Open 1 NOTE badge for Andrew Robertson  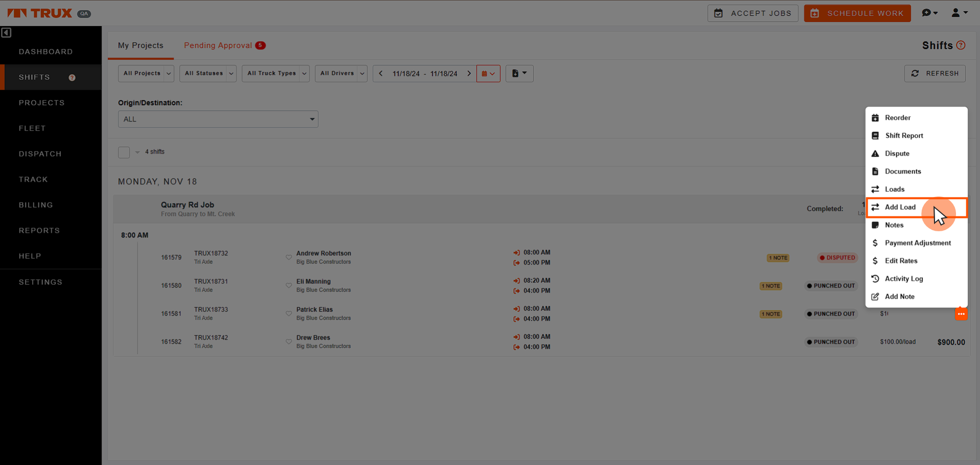(x=778, y=258)
